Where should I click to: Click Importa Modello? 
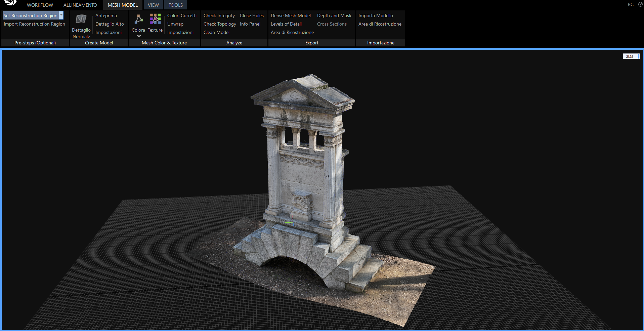[x=376, y=15]
